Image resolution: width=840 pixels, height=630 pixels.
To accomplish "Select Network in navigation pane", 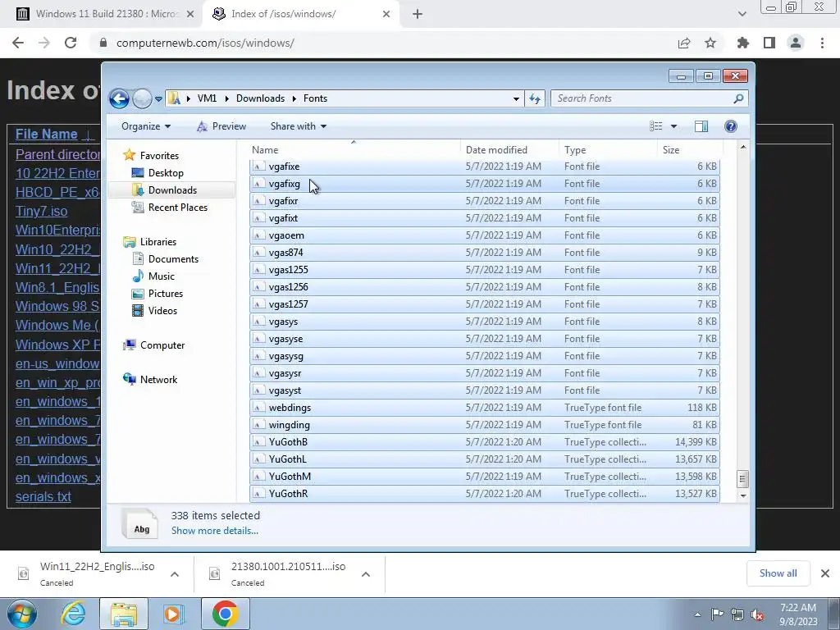I will 158,380.
